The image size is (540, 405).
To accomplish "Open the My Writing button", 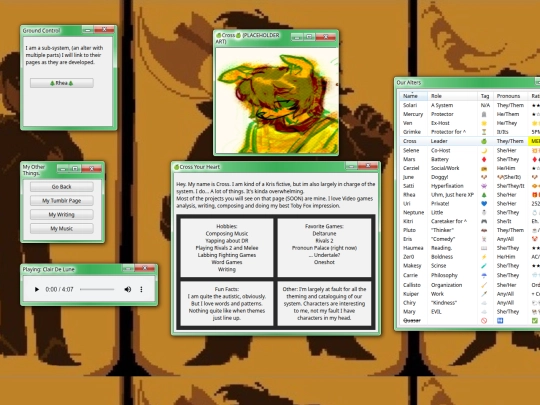I will click(x=62, y=215).
